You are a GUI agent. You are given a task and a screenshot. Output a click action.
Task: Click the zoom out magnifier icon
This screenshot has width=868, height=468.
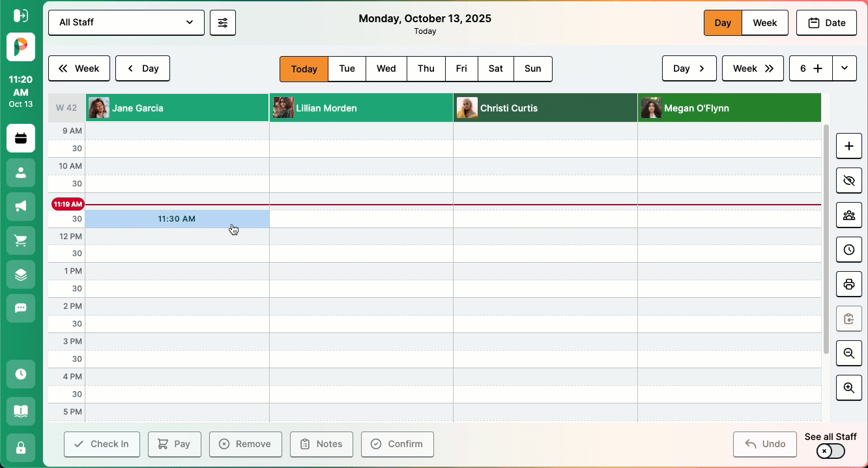click(848, 353)
